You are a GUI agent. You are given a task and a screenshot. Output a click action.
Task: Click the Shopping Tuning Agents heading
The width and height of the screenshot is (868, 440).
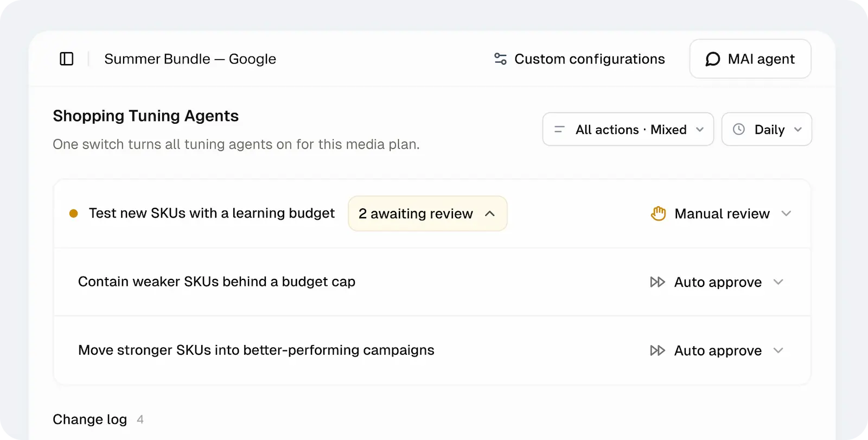145,116
